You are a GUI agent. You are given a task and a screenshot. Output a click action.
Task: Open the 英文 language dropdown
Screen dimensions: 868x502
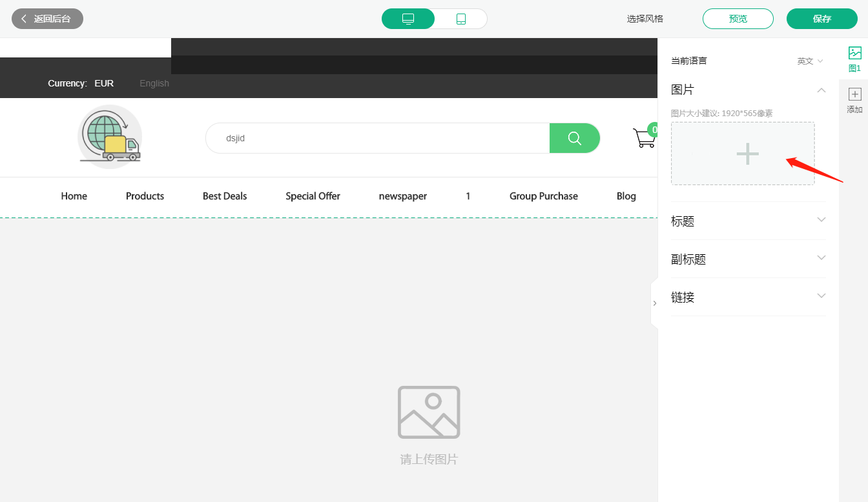810,61
